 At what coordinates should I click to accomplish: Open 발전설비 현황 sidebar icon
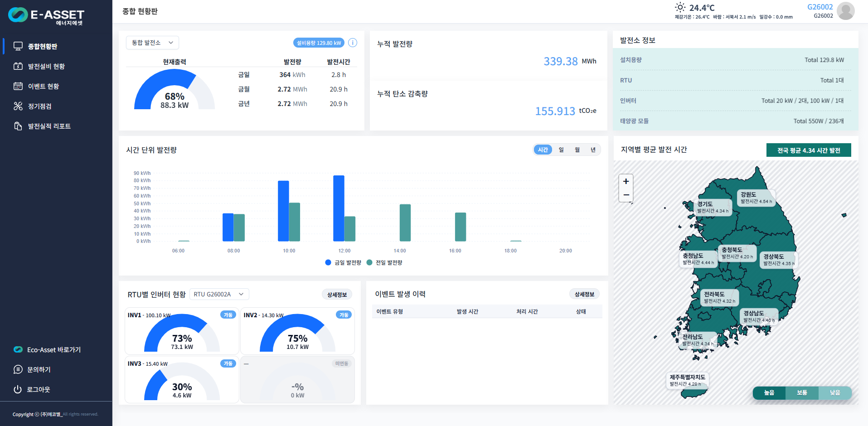pyautogui.click(x=18, y=66)
